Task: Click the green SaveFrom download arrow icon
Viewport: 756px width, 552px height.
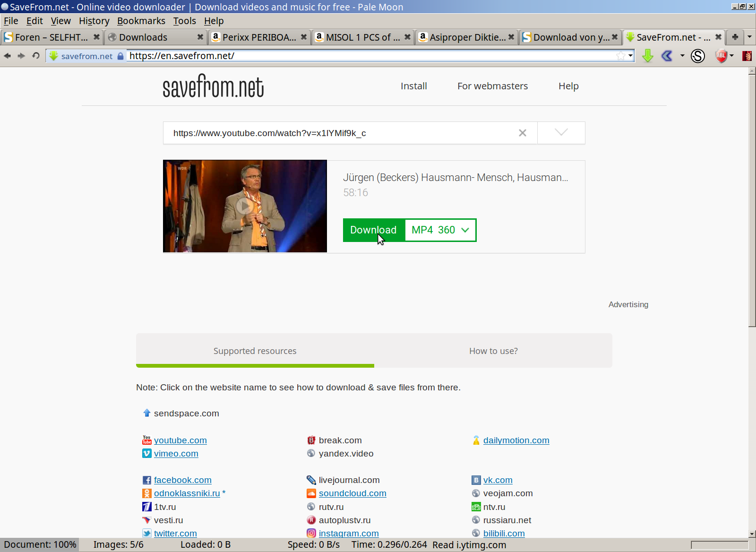Action: (x=647, y=56)
